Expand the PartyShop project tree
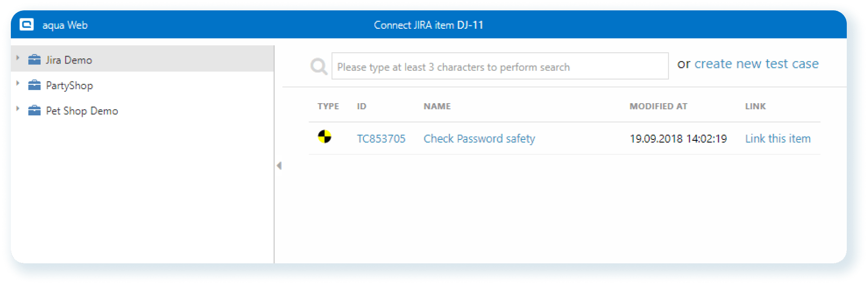The height and width of the screenshot is (285, 868). [x=17, y=83]
